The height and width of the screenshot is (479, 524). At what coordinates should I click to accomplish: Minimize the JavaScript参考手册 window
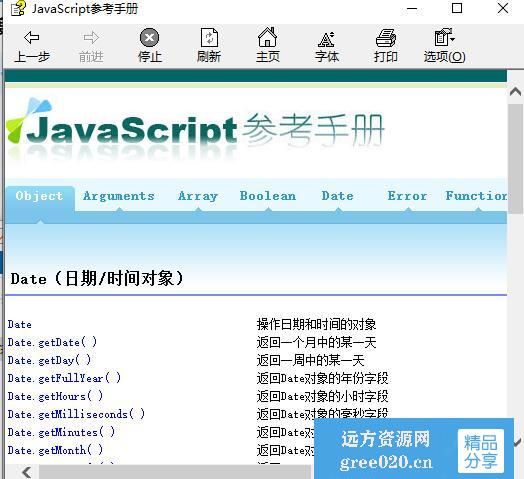point(412,8)
